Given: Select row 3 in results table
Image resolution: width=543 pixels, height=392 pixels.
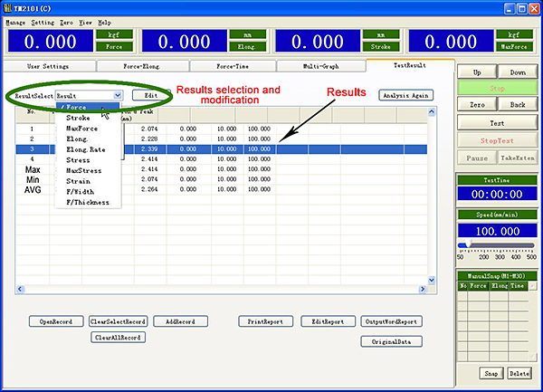Looking at the screenshot, I should coord(181,148).
